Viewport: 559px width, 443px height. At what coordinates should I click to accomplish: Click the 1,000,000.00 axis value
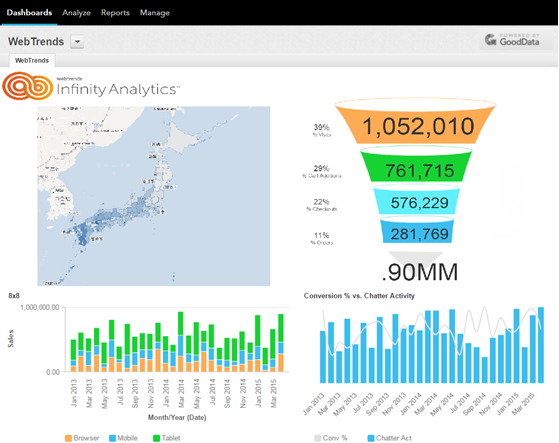40,308
